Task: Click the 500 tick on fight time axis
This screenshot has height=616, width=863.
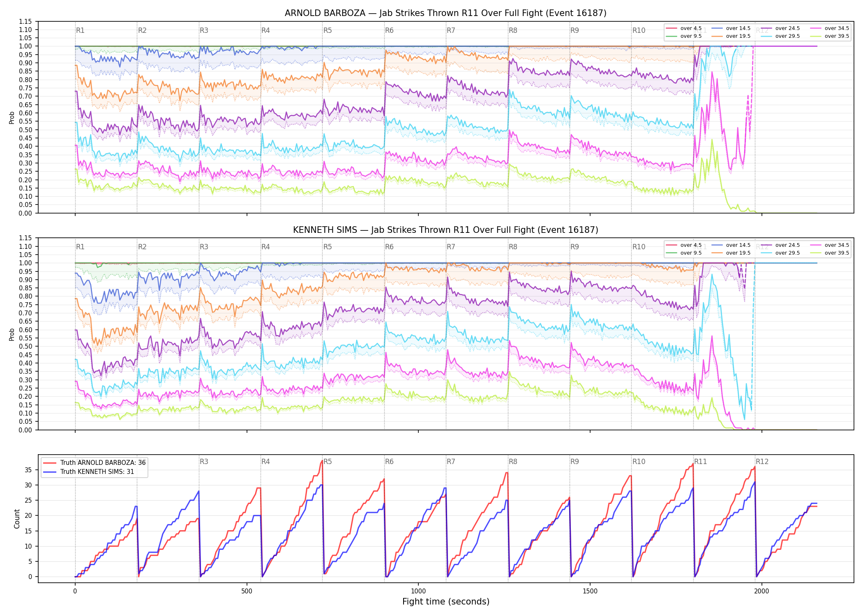Action: point(247,591)
